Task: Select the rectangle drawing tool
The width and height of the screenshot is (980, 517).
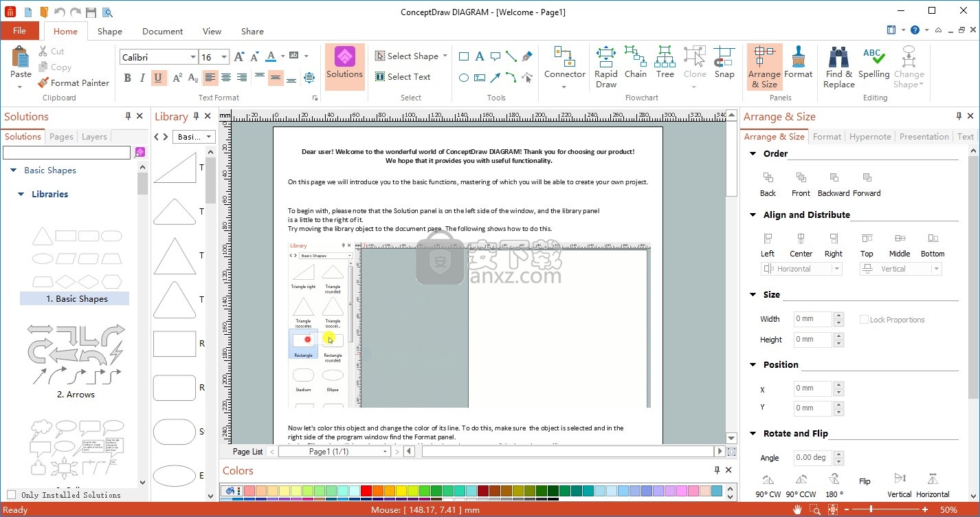Action: 464,56
